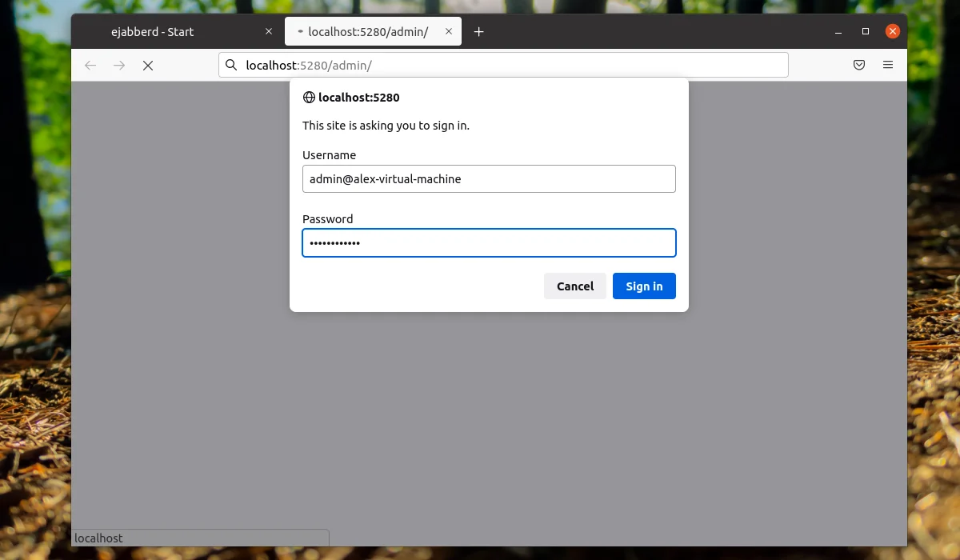960x560 pixels.
Task: Open the Firefox application menu
Action: click(x=888, y=66)
